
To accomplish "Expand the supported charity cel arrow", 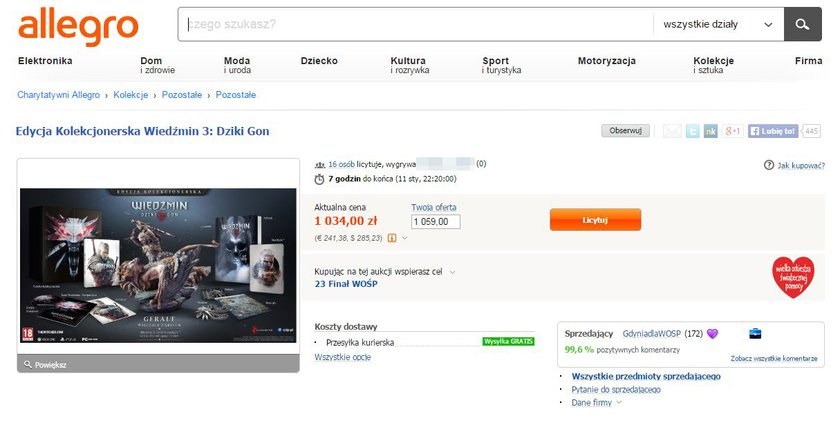I will (452, 272).
